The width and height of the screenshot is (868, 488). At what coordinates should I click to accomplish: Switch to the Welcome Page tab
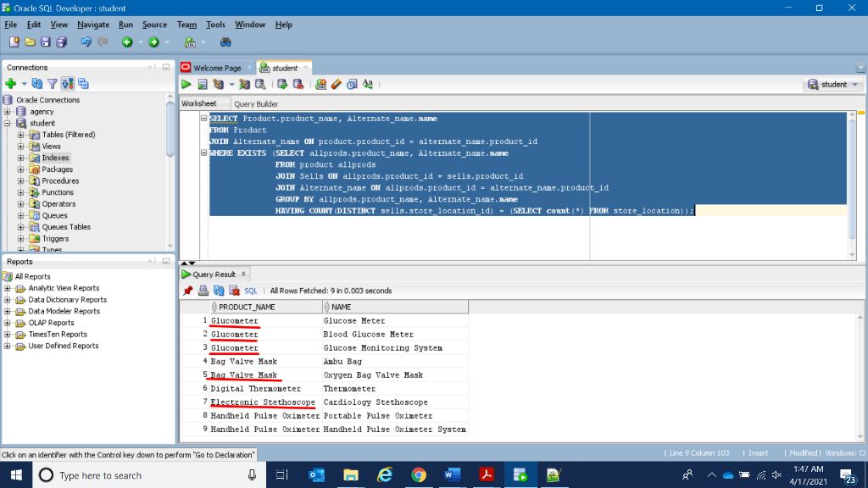pyautogui.click(x=217, y=68)
